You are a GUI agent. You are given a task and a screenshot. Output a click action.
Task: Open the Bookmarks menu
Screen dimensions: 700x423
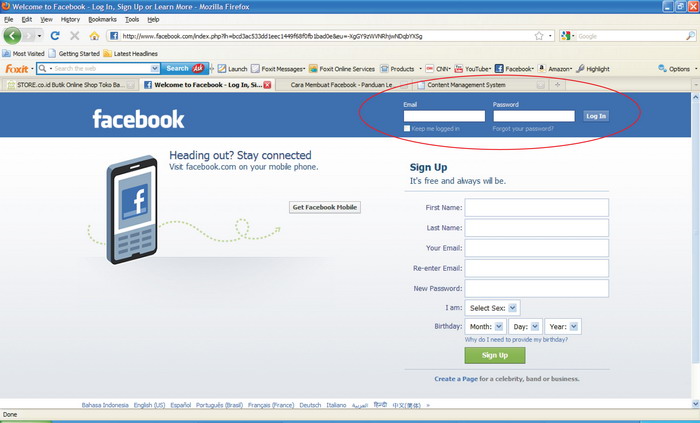point(101,19)
